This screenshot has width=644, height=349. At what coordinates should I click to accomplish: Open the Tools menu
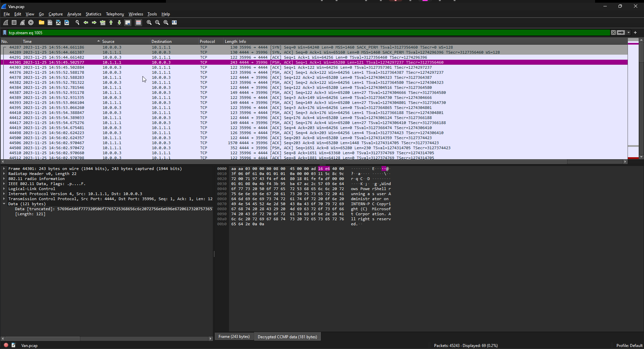click(152, 14)
